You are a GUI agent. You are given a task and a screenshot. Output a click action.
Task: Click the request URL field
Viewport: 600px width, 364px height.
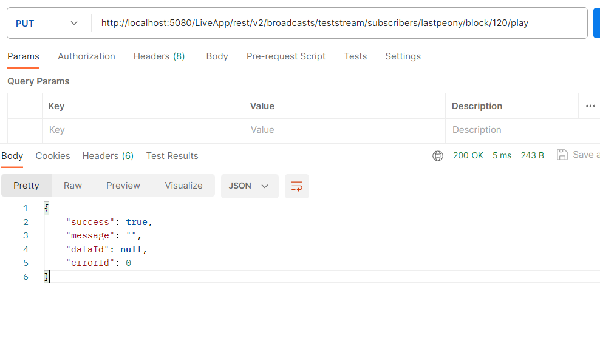tap(339, 23)
